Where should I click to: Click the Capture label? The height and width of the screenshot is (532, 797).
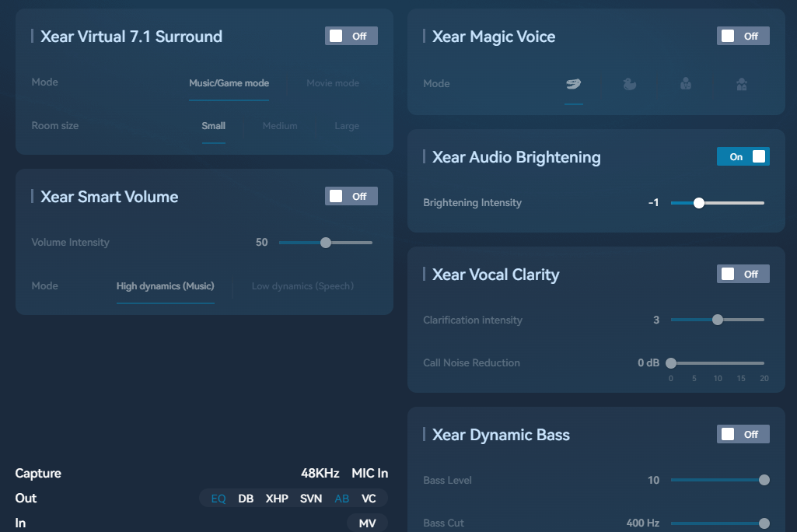(x=38, y=474)
